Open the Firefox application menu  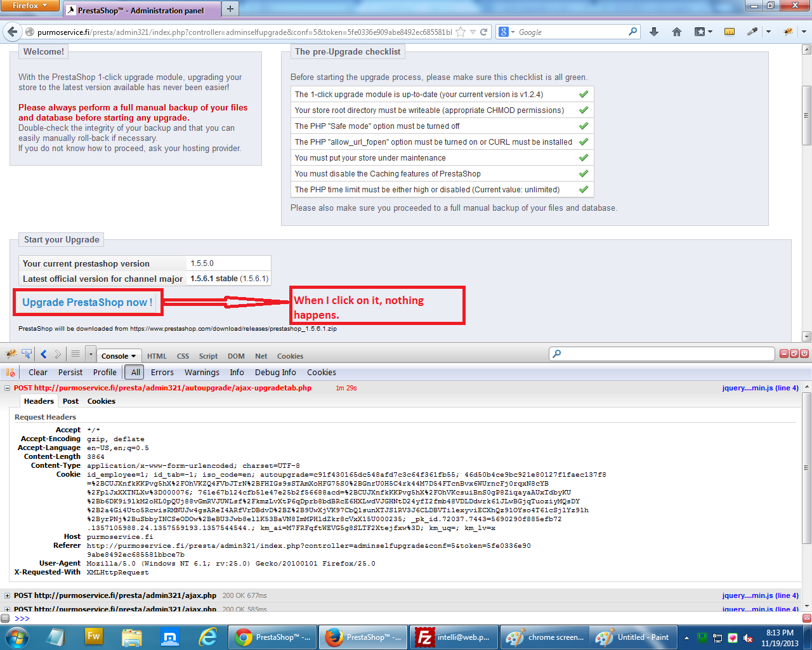30,6
